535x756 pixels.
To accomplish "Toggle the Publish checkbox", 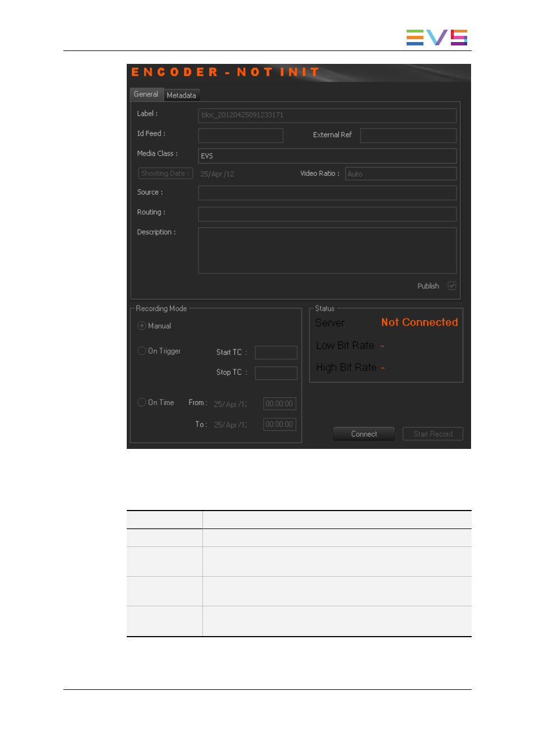I will pyautogui.click(x=451, y=286).
